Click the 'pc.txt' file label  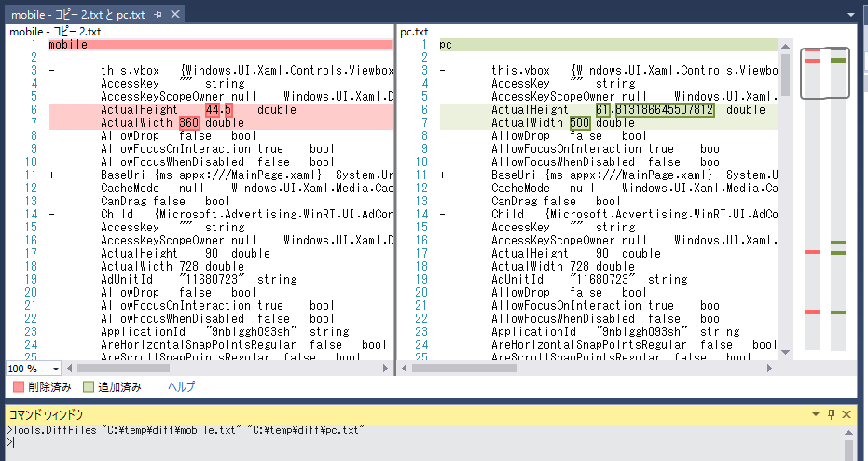[x=414, y=32]
